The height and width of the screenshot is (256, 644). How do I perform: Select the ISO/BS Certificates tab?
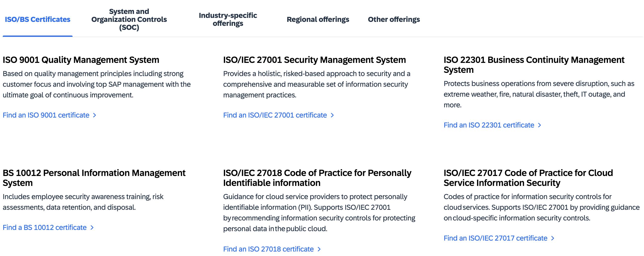[x=38, y=19]
